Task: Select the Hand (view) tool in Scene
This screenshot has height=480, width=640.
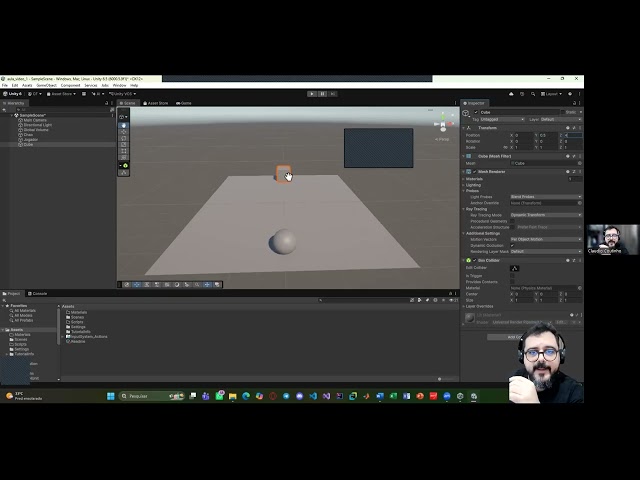Action: [x=124, y=126]
